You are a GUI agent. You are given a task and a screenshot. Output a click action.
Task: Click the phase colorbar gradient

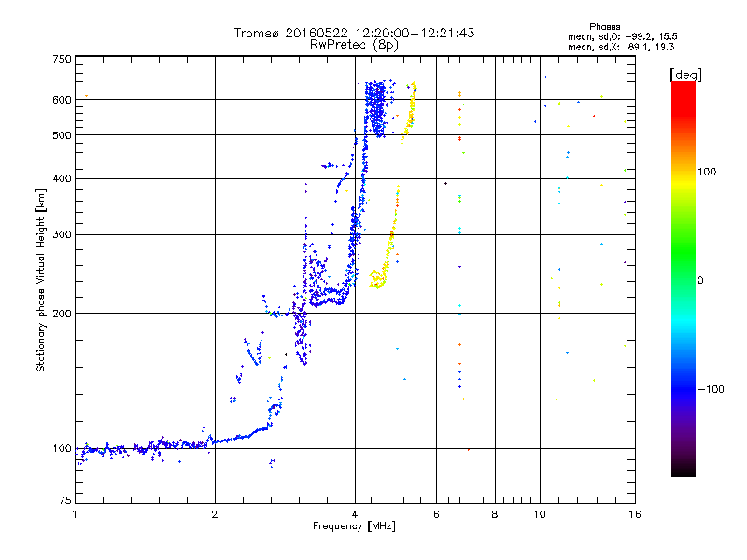pos(684,278)
